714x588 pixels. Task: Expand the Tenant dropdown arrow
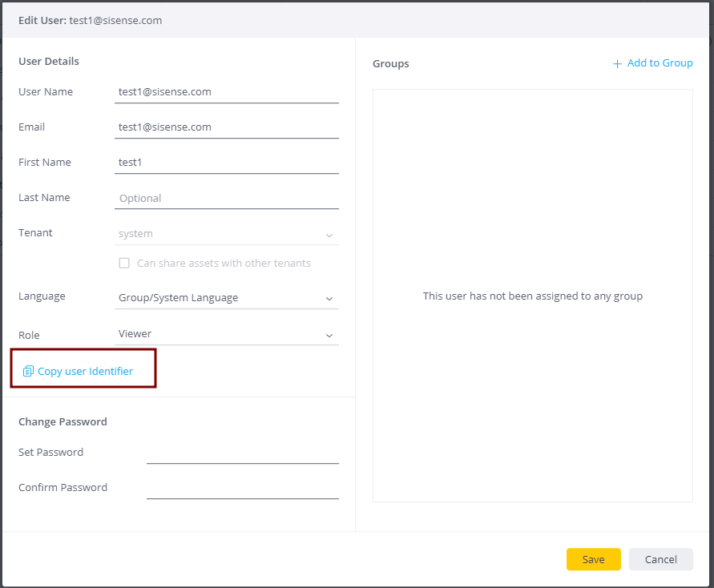point(329,235)
